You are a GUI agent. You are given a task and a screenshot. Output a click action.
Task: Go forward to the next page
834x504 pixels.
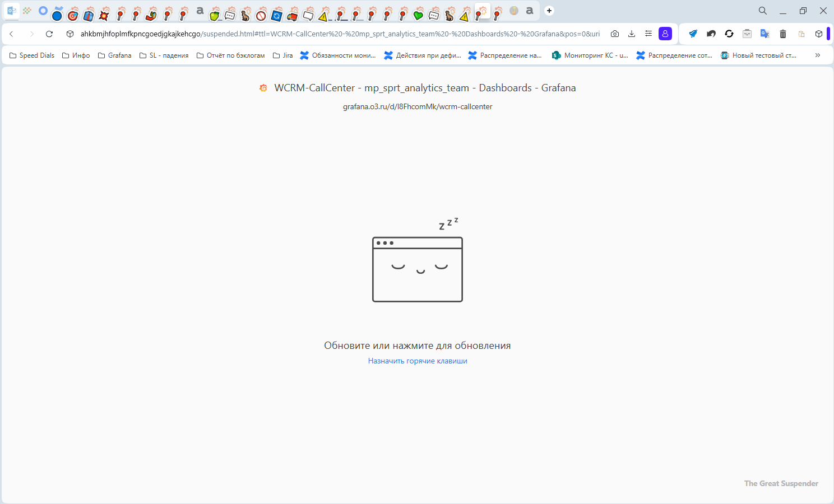pyautogui.click(x=31, y=34)
